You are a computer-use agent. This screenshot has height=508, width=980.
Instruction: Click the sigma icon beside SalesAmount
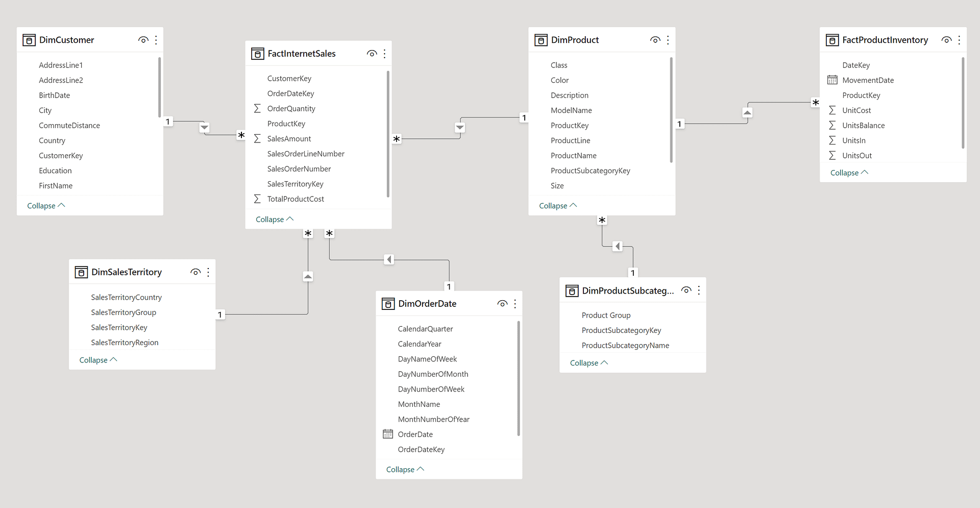(257, 139)
